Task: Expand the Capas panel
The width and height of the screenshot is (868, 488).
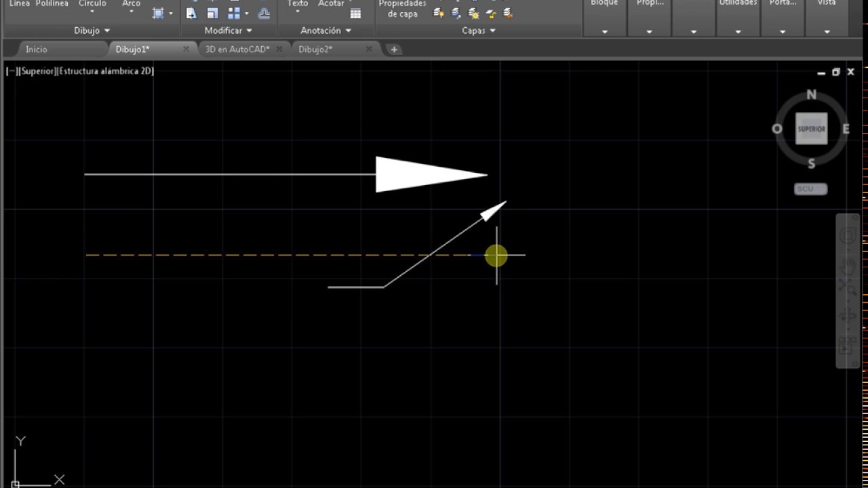Action: [479, 30]
